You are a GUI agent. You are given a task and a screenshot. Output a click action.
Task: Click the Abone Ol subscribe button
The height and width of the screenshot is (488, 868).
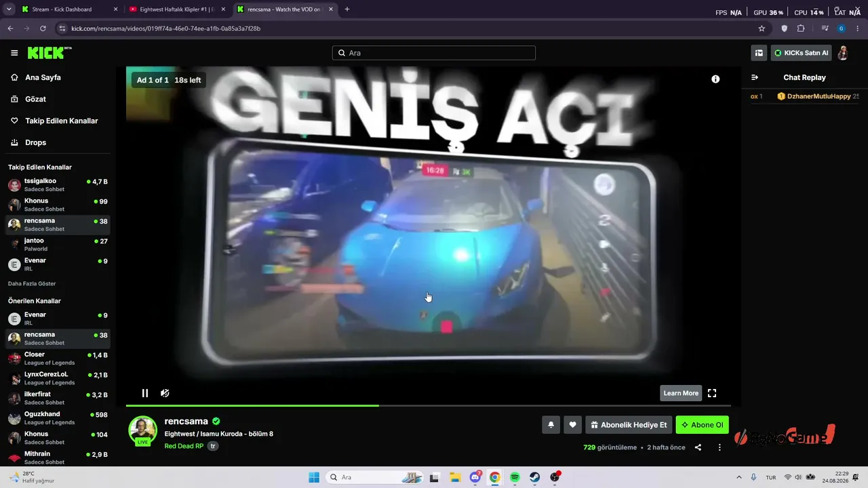[703, 425]
